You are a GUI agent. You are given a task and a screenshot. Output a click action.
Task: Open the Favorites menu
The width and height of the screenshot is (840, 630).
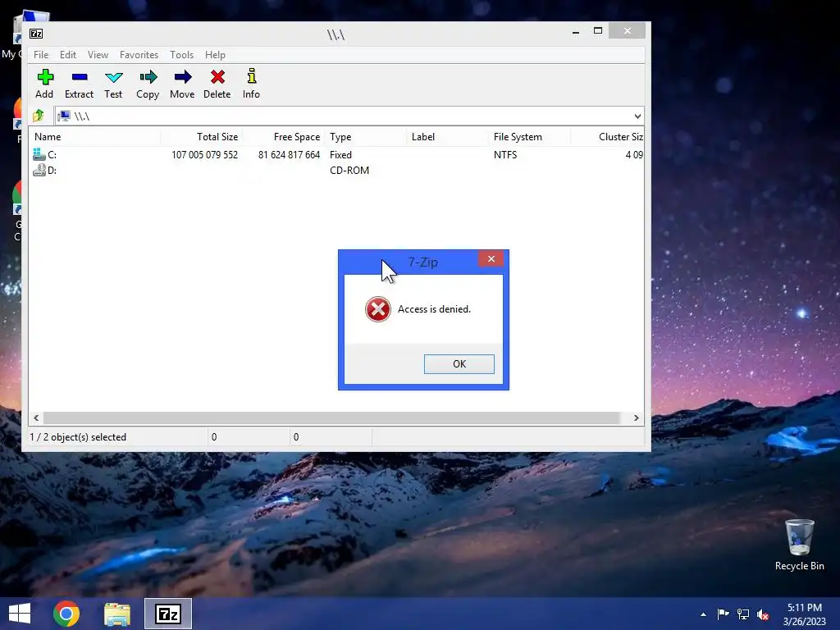pyautogui.click(x=139, y=55)
